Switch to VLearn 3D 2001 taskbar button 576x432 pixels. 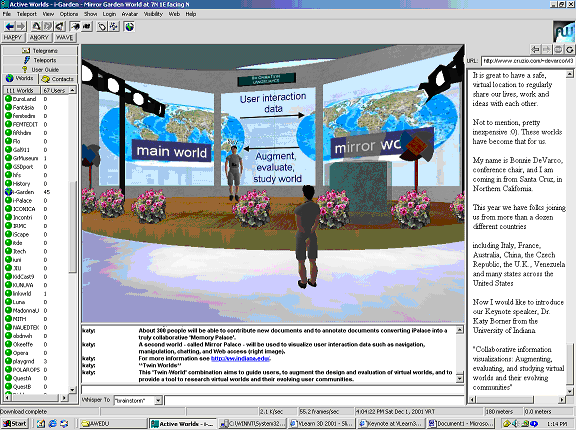pos(322,424)
